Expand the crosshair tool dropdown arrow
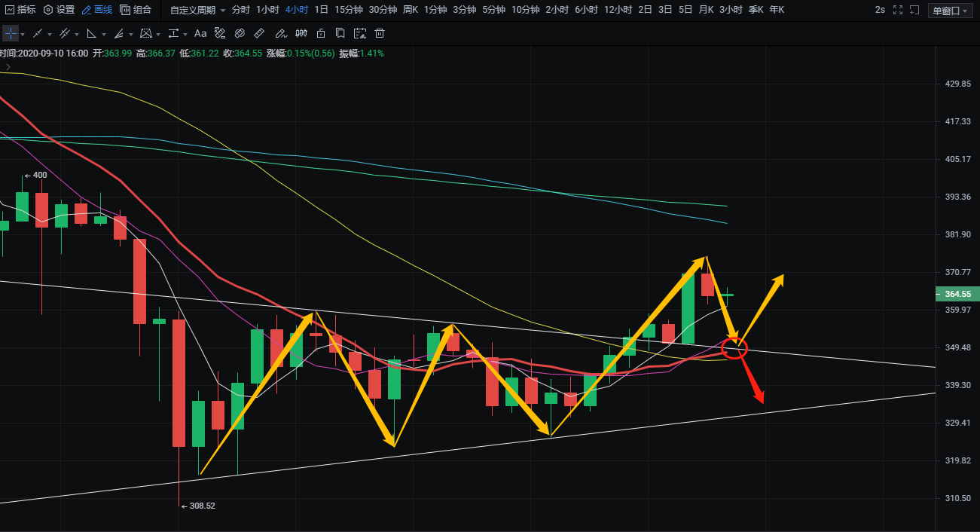 (23, 35)
